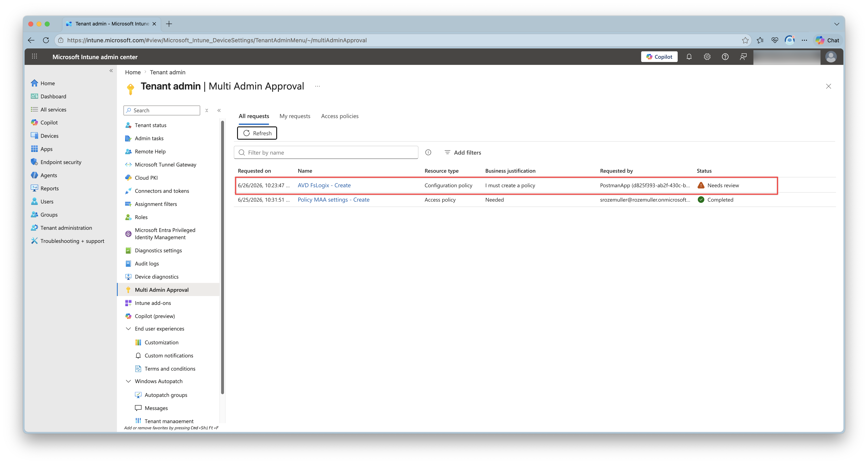Follow the Home breadcrumb link
Image resolution: width=868 pixels, height=464 pixels.
133,72
